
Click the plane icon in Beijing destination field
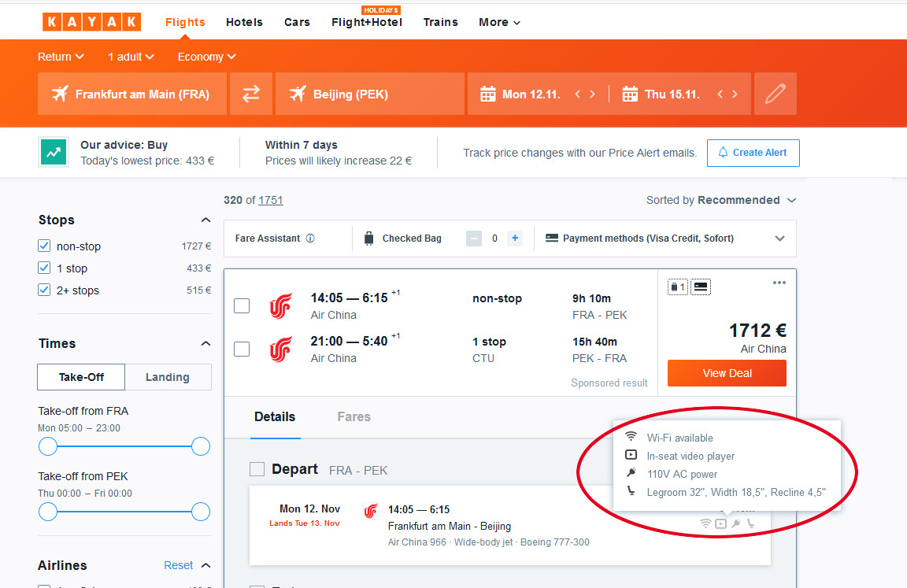coord(298,94)
